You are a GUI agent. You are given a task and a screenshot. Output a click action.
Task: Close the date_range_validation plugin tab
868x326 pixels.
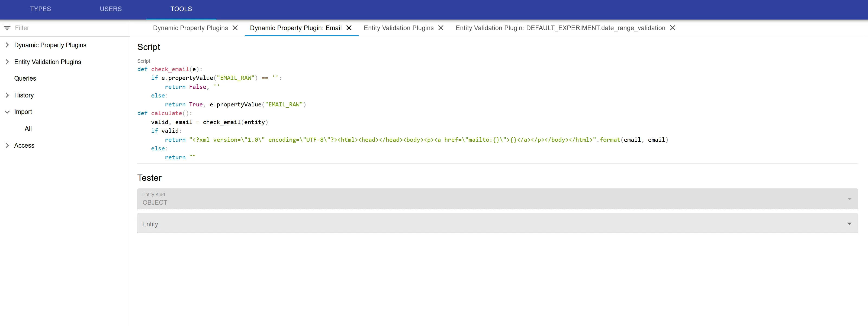pyautogui.click(x=673, y=28)
